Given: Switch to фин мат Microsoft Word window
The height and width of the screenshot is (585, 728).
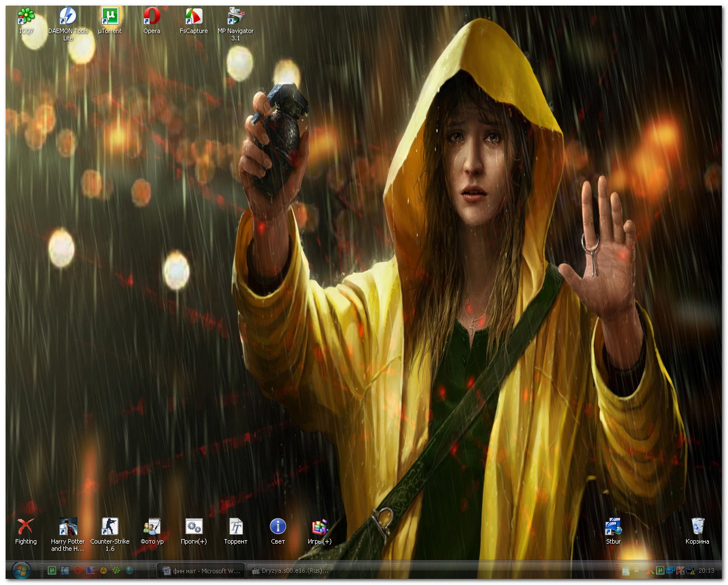Looking at the screenshot, I should coord(201,571).
